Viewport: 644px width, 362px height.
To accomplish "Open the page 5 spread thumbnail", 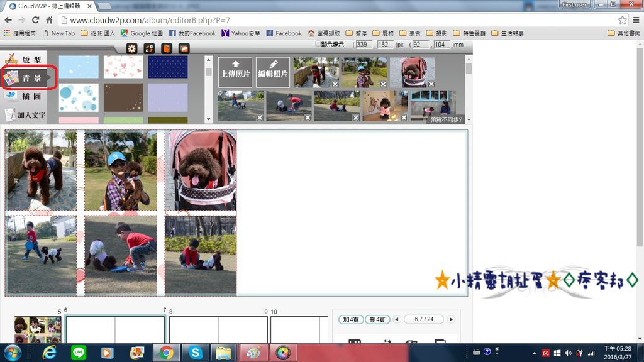I will click(38, 329).
